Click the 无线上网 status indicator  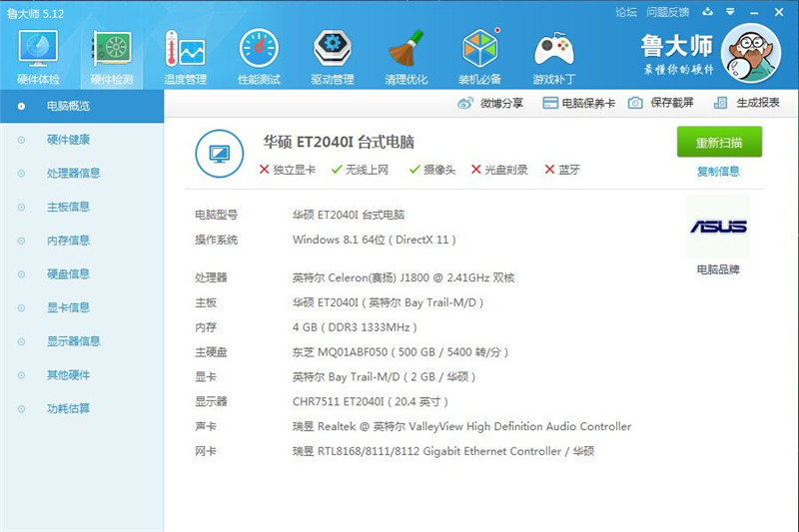coord(361,170)
